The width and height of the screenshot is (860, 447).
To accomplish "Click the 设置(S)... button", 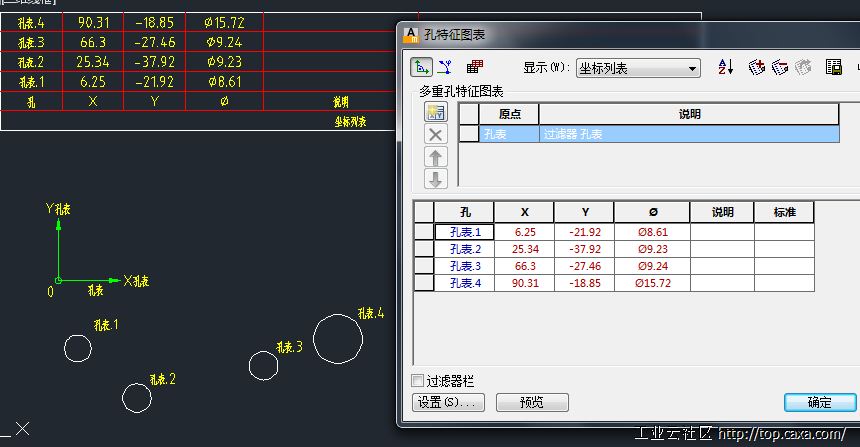I will coord(449,402).
